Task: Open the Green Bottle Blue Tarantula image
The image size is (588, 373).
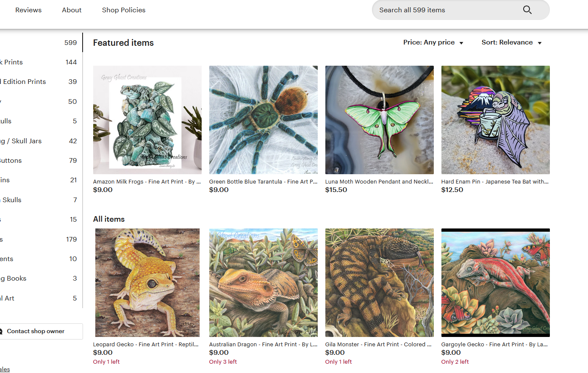Action: [263, 120]
